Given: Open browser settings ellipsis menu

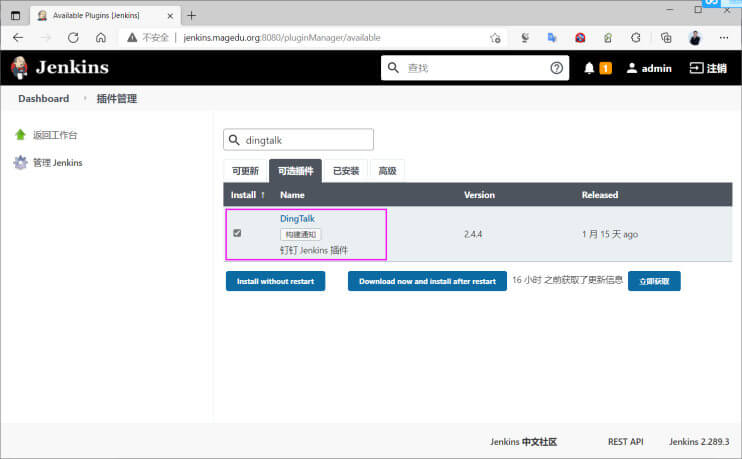Looking at the screenshot, I should (x=724, y=37).
